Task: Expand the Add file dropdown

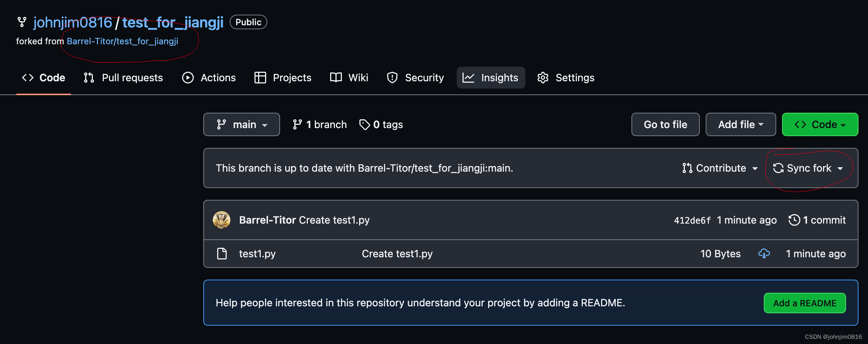Action: pyautogui.click(x=741, y=124)
